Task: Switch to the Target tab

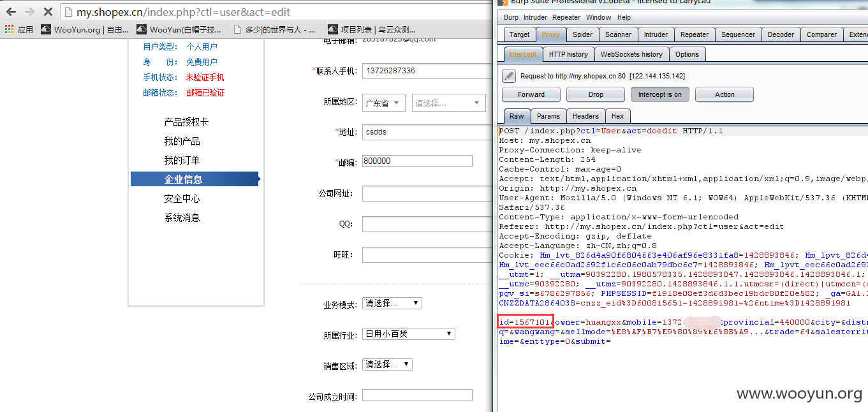Action: pyautogui.click(x=519, y=34)
